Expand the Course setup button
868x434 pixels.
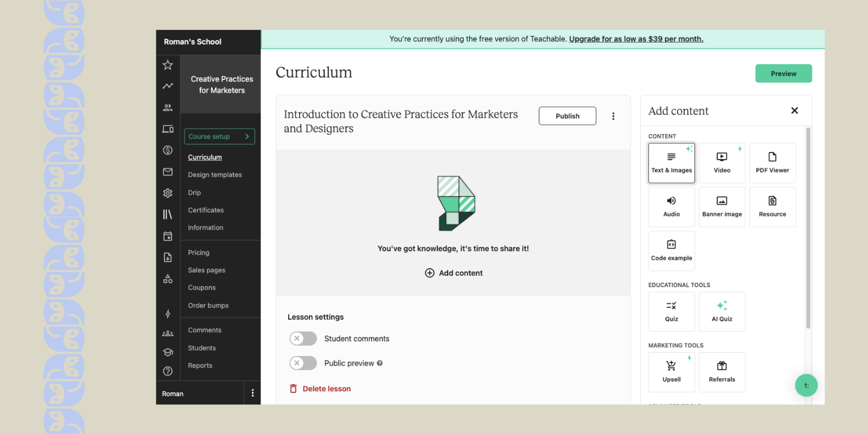click(219, 137)
